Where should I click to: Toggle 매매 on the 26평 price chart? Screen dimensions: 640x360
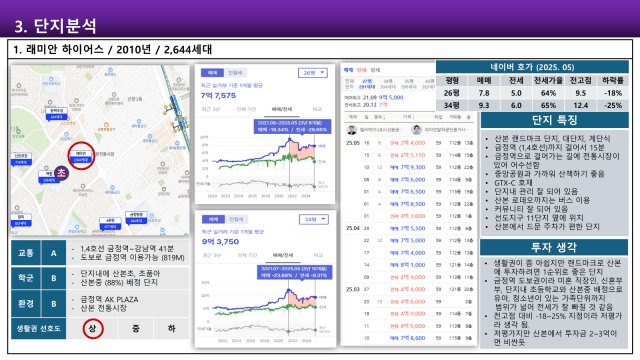(212, 73)
